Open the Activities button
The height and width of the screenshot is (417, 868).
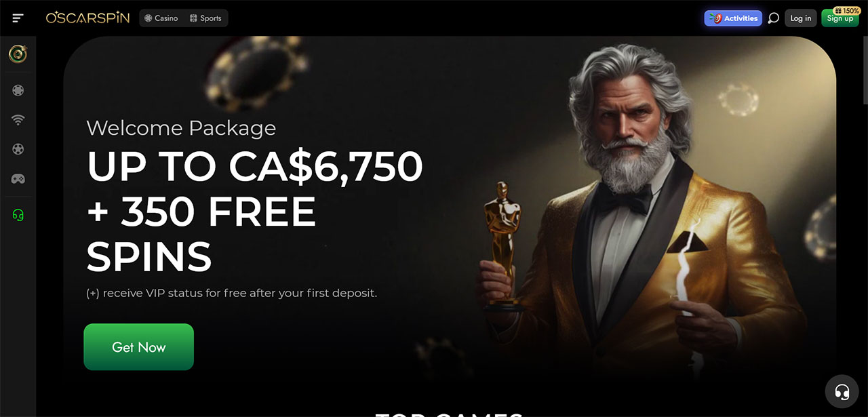(x=733, y=18)
